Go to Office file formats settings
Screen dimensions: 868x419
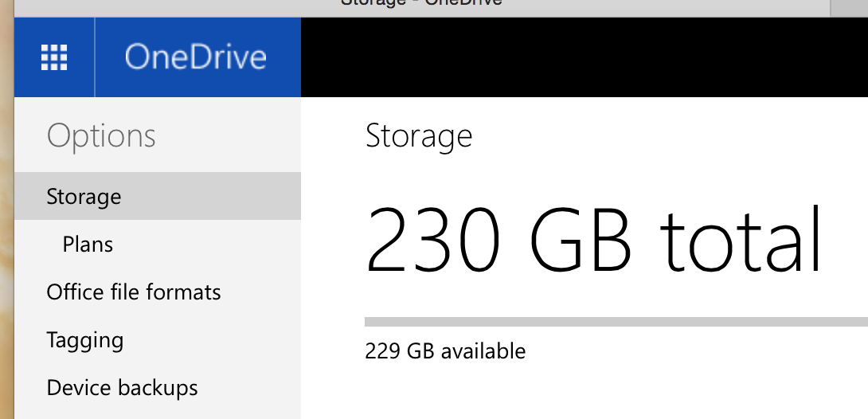point(134,292)
